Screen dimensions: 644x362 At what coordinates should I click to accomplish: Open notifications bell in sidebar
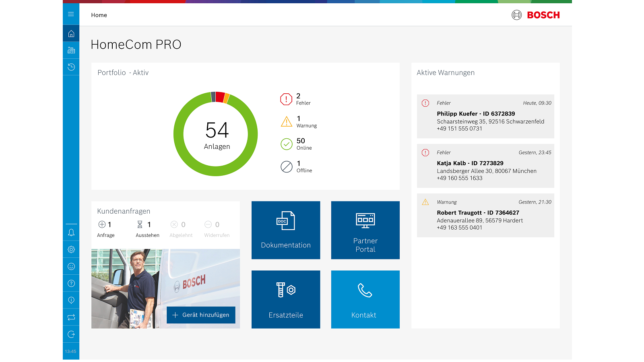click(71, 232)
